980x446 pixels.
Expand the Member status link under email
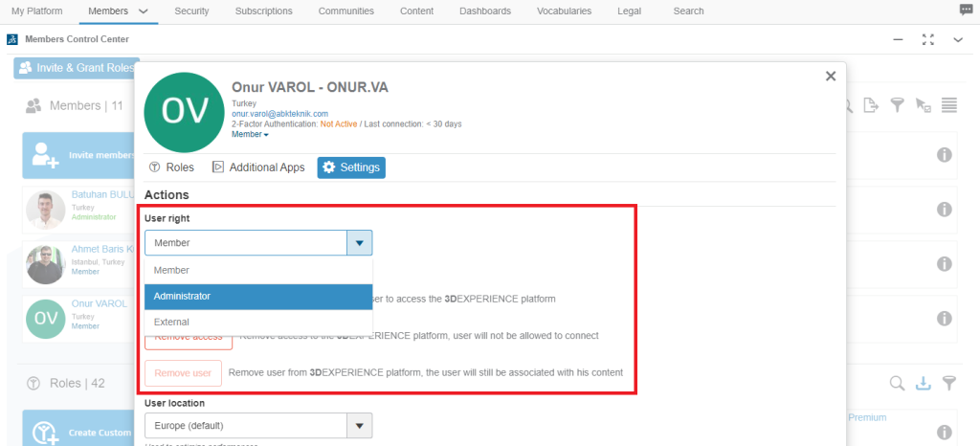coord(250,135)
